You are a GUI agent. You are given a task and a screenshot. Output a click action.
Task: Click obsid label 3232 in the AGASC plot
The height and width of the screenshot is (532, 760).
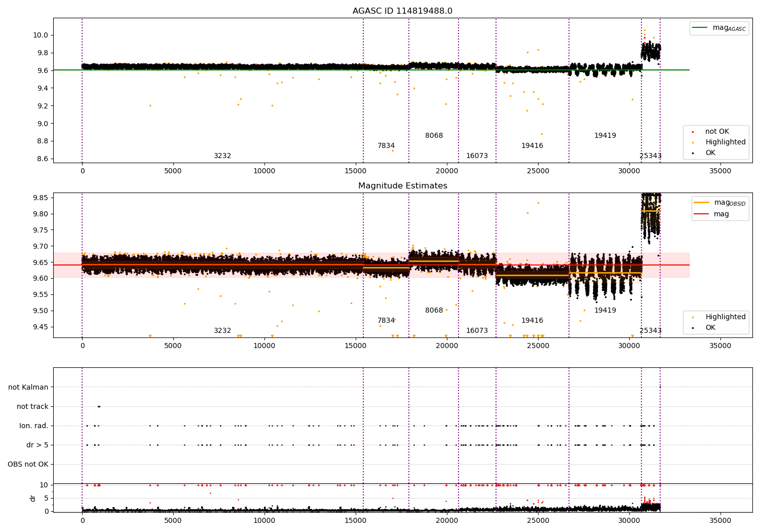pos(222,156)
